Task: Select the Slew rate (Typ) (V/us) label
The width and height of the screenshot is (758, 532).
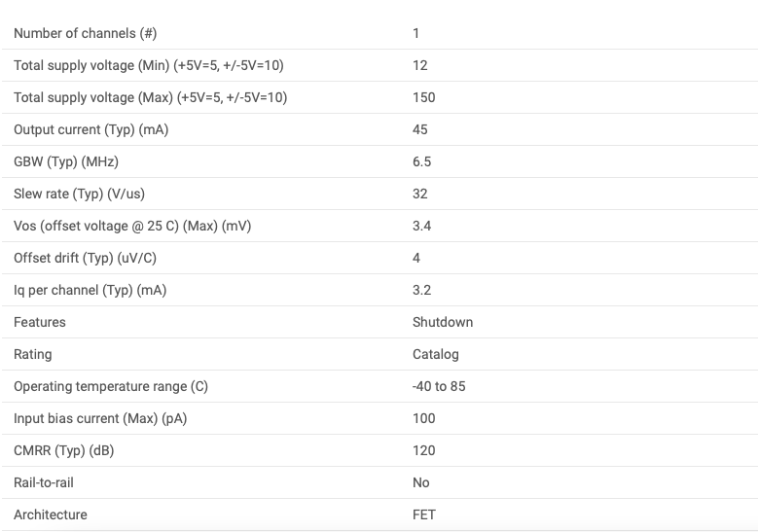Action: click(79, 194)
